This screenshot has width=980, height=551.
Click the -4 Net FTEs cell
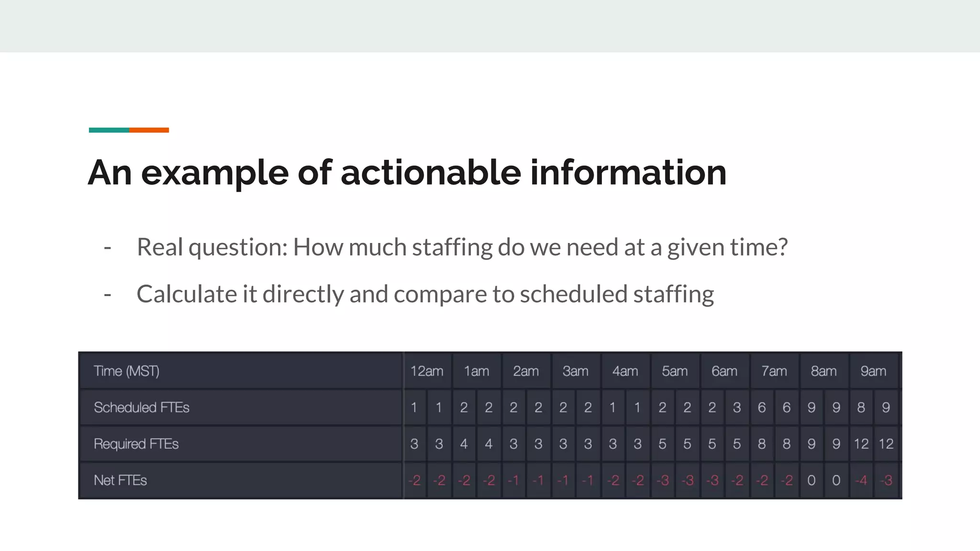click(861, 480)
